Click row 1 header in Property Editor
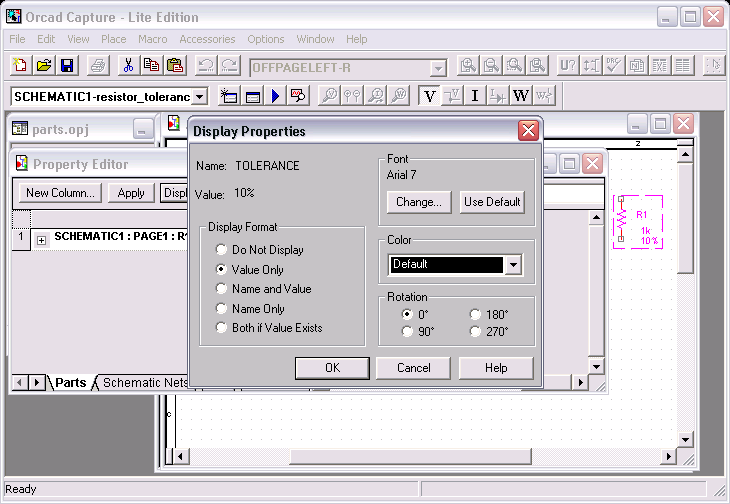This screenshot has width=730, height=504. 21,239
